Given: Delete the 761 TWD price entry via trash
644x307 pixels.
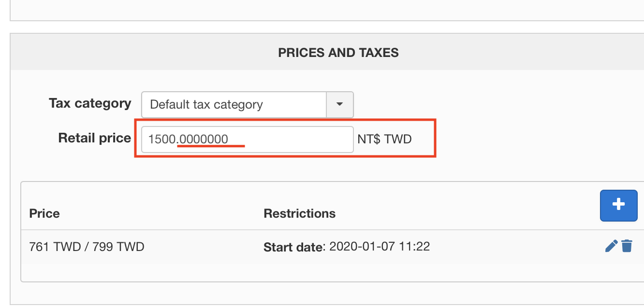Looking at the screenshot, I should pos(627,246).
